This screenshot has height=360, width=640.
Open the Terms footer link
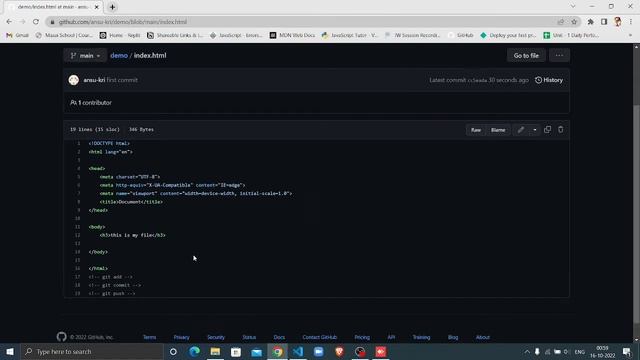[149, 337]
